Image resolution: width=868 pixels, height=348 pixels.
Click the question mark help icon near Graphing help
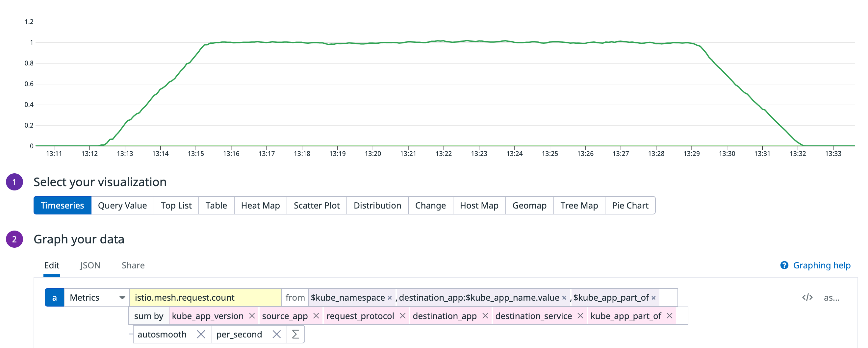pyautogui.click(x=784, y=265)
